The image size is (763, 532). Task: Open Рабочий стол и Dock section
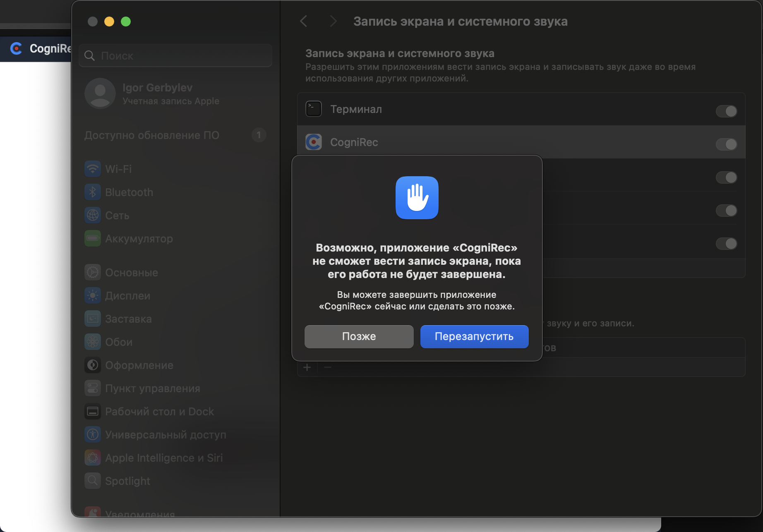pyautogui.click(x=159, y=411)
